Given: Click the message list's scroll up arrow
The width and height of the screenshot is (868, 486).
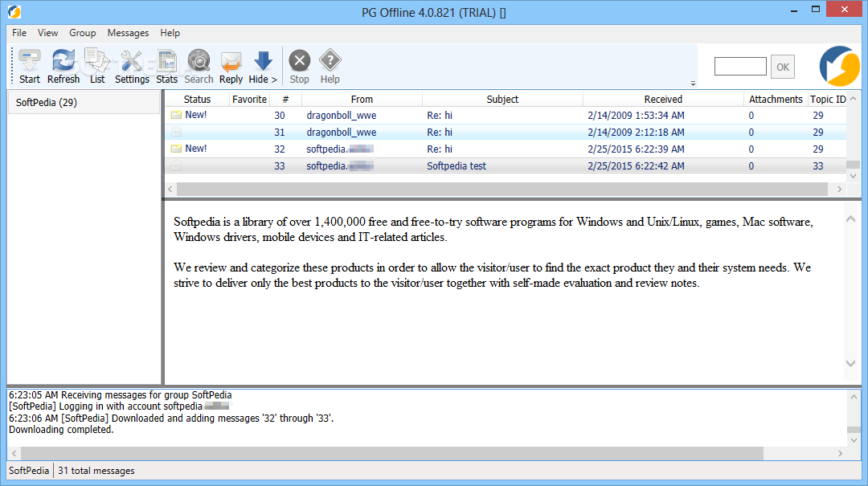Looking at the screenshot, I should (x=853, y=99).
